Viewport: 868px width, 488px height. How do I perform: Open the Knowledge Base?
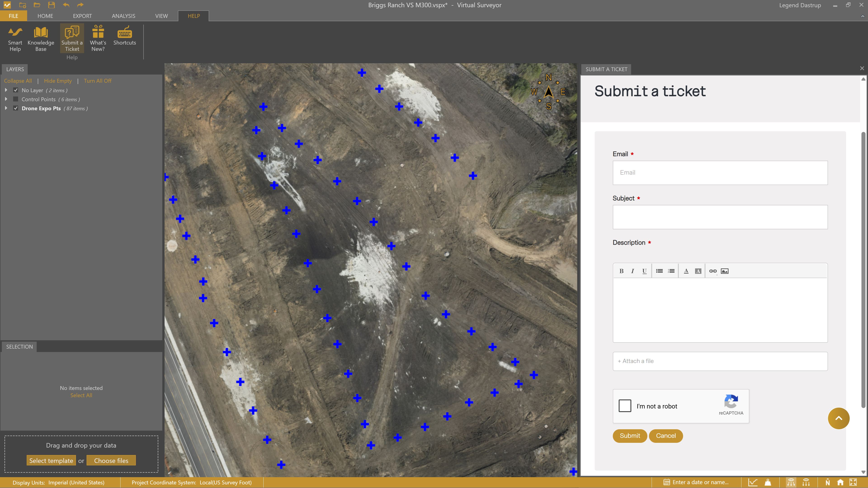point(41,39)
